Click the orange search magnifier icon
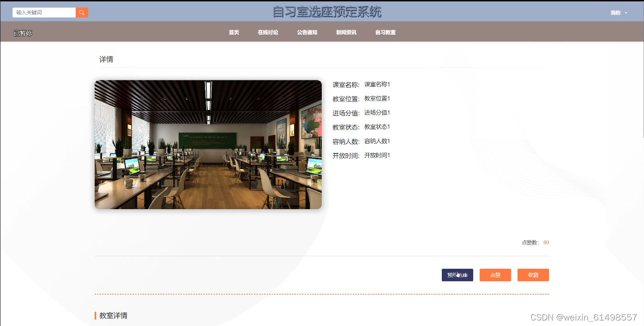Screen dimensions: 644x326 click(x=82, y=12)
